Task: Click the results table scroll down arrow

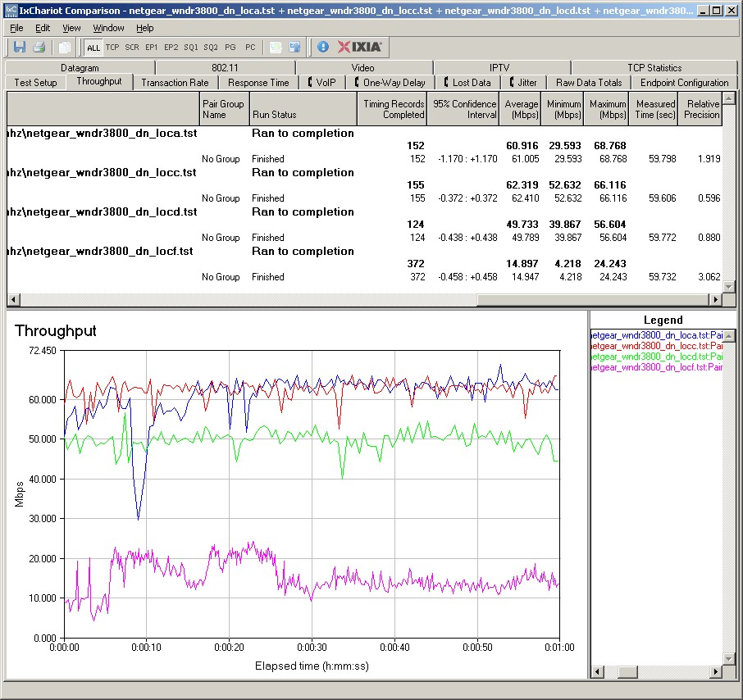Action: (x=729, y=287)
